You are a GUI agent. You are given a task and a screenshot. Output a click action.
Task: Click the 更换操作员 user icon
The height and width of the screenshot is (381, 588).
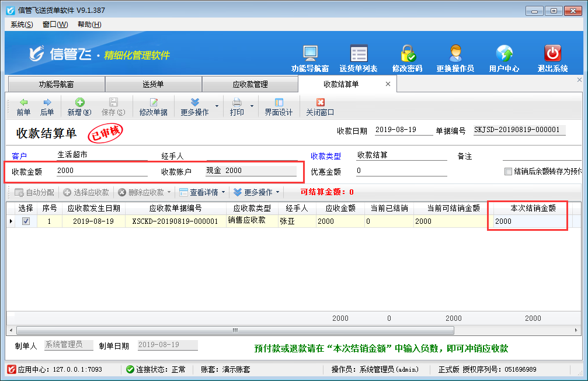[x=455, y=54]
